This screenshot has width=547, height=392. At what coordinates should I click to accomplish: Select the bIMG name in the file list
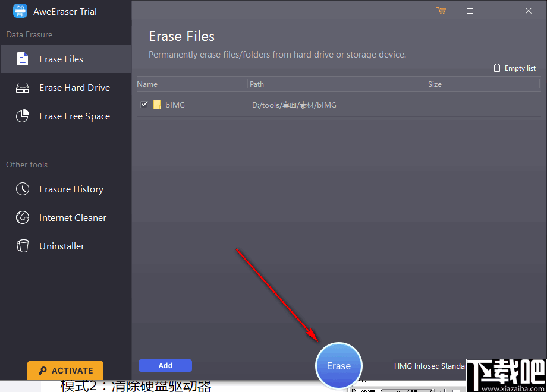tap(175, 105)
